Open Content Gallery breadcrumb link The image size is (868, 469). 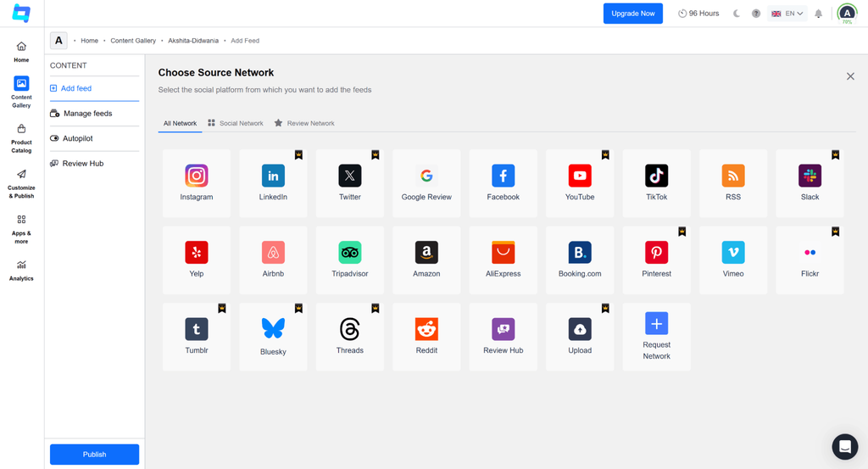click(x=133, y=41)
